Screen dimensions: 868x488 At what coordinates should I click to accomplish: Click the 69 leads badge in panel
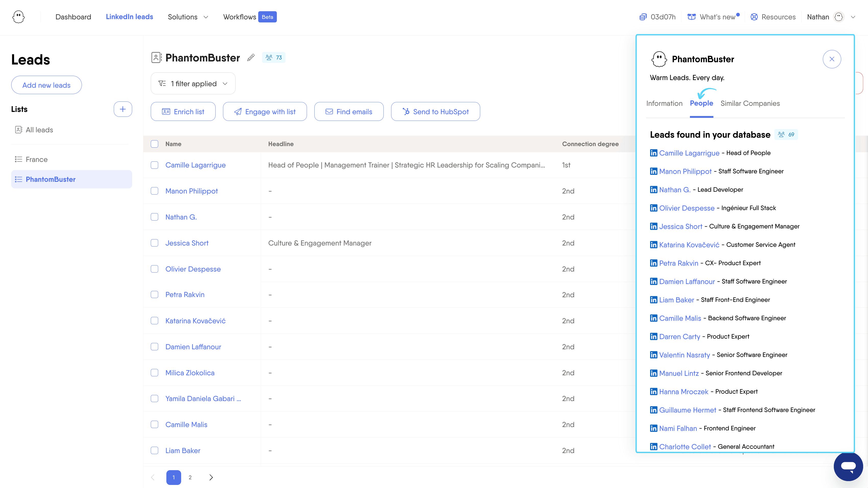786,135
